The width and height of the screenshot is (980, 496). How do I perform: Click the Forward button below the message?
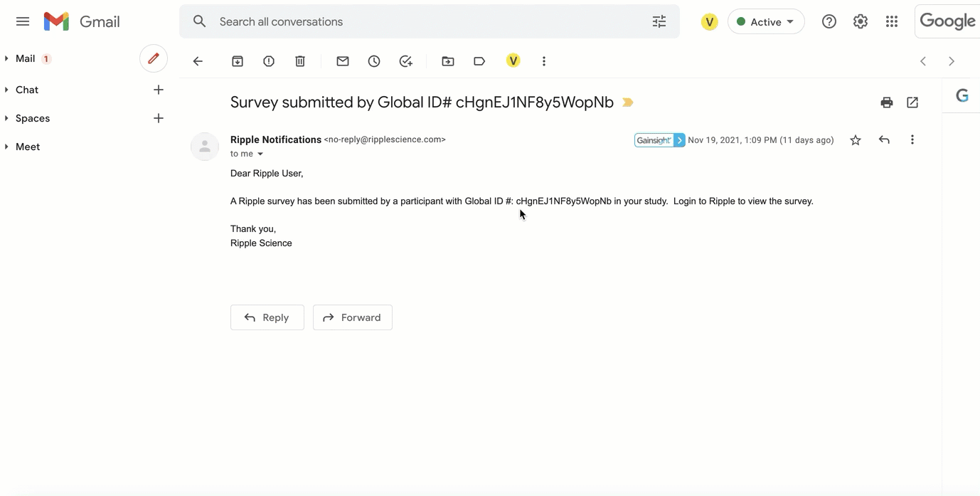353,317
